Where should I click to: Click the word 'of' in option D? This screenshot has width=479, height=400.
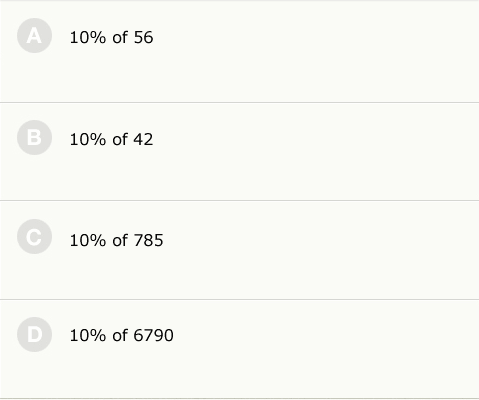point(120,335)
